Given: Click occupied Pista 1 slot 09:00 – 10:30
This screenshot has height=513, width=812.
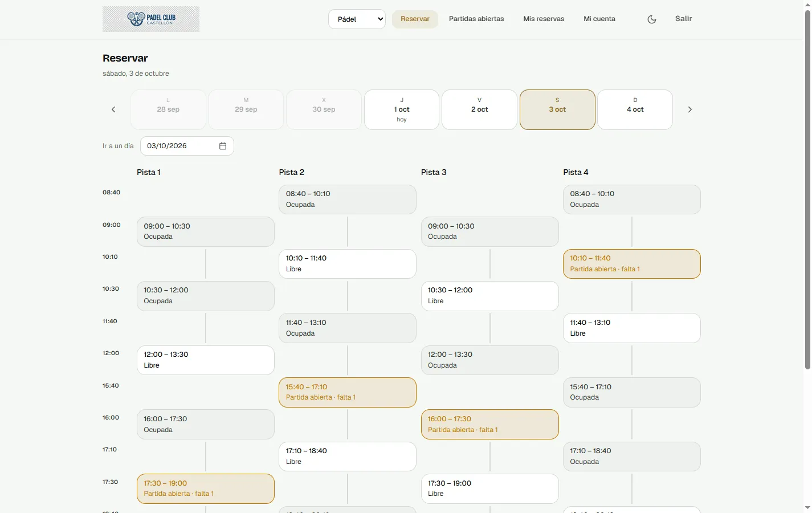Looking at the screenshot, I should click(206, 232).
